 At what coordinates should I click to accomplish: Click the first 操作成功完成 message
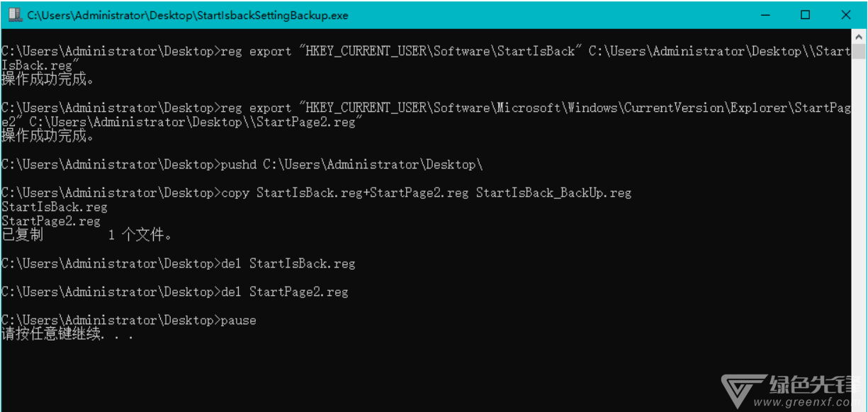coord(47,79)
